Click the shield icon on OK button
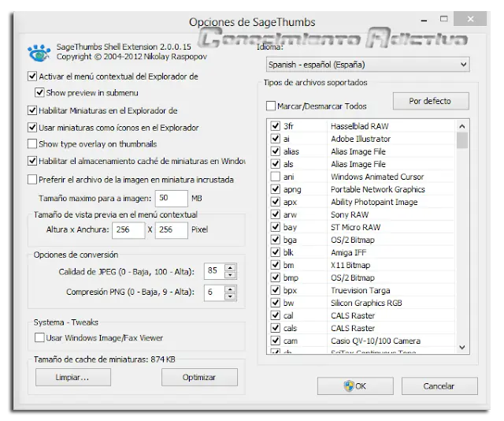Screen dimensions: 504x421 [x=349, y=386]
